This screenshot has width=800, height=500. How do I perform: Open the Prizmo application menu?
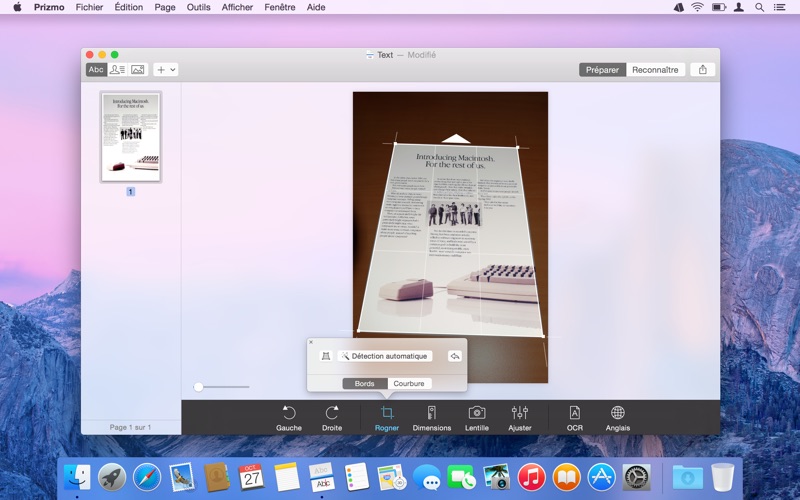pyautogui.click(x=49, y=7)
